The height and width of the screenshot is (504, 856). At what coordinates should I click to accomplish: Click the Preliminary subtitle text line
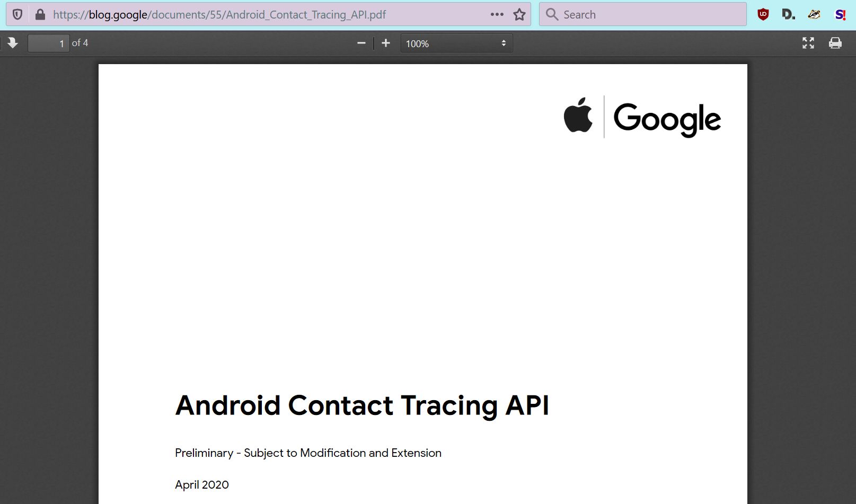(x=308, y=453)
